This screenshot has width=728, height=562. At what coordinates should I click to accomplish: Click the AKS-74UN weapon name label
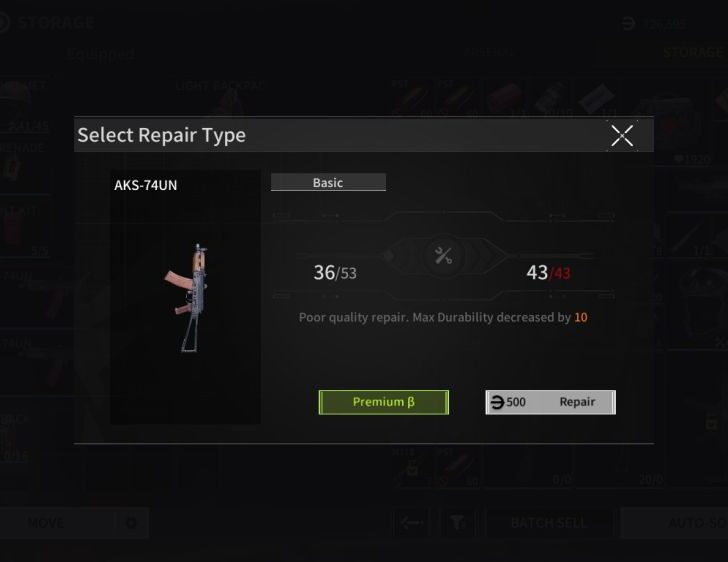(145, 185)
